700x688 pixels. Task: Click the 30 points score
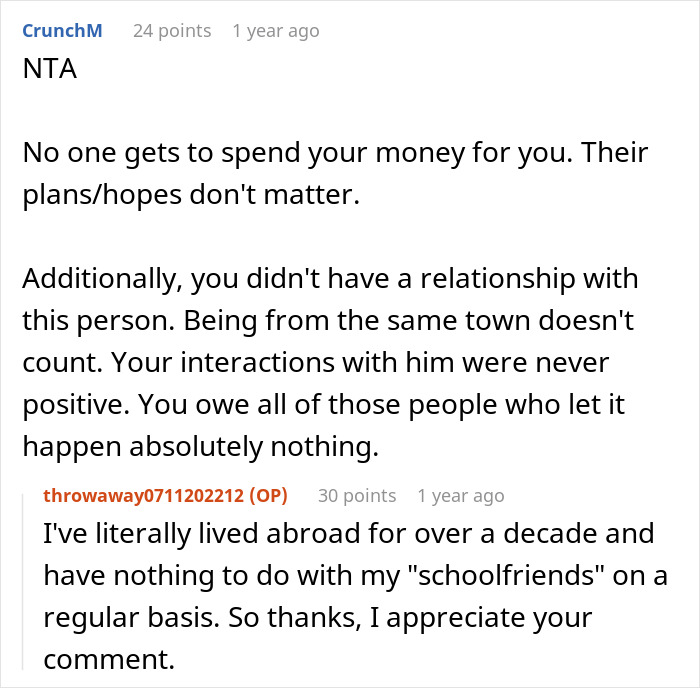[357, 495]
